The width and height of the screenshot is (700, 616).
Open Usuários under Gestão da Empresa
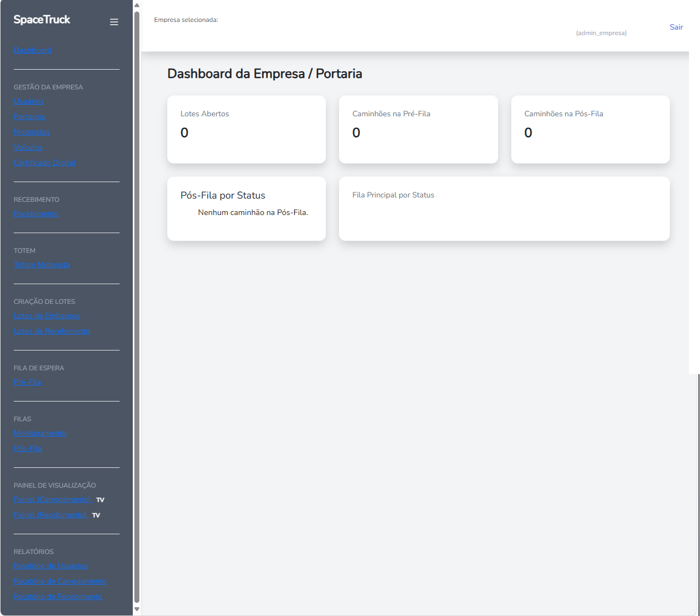(x=29, y=101)
